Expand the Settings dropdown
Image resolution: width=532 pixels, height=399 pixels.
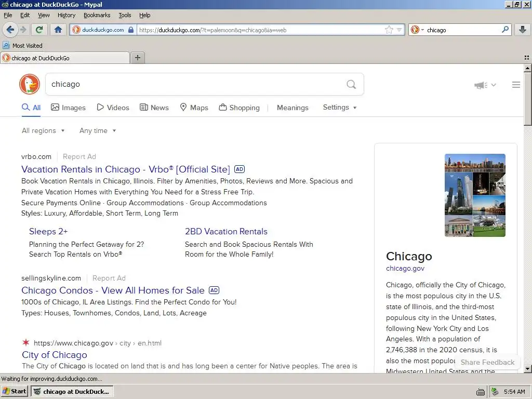coord(340,107)
